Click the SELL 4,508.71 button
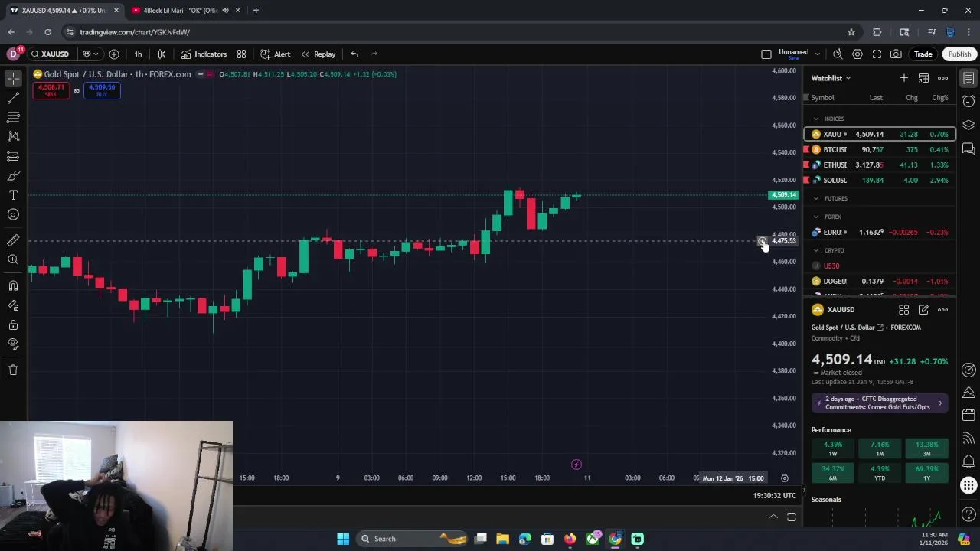Viewport: 980px width, 551px height. (51, 90)
